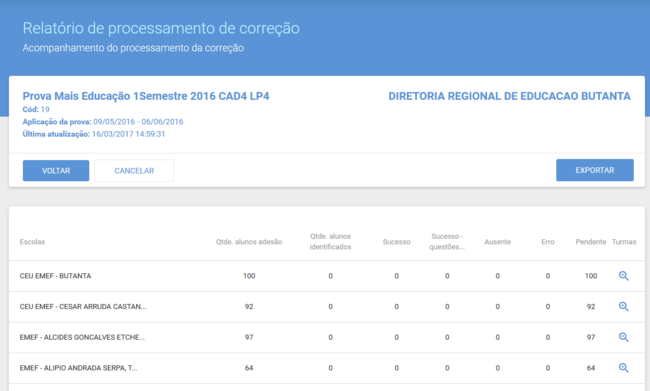Open turmas magnifier for CESAR ARRUDA CASTAN row
The image size is (650, 391).
point(623,306)
